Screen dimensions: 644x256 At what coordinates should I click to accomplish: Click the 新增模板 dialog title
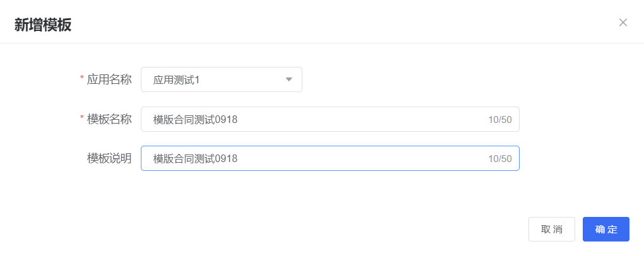click(x=43, y=25)
